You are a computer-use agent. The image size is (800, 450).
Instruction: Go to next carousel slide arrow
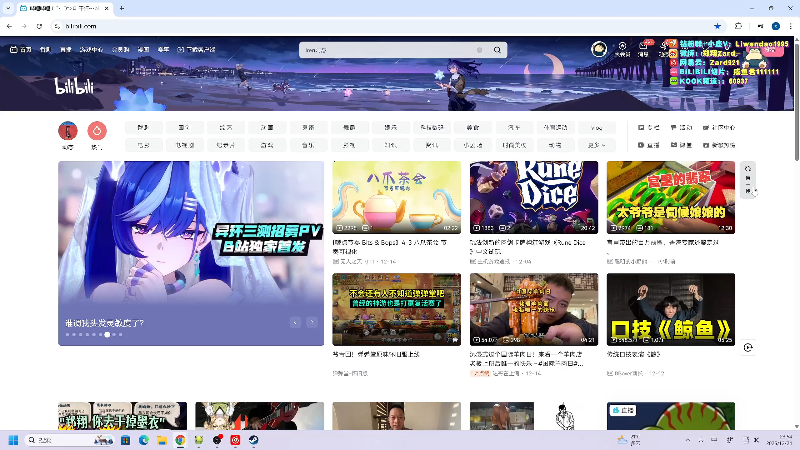coord(312,322)
